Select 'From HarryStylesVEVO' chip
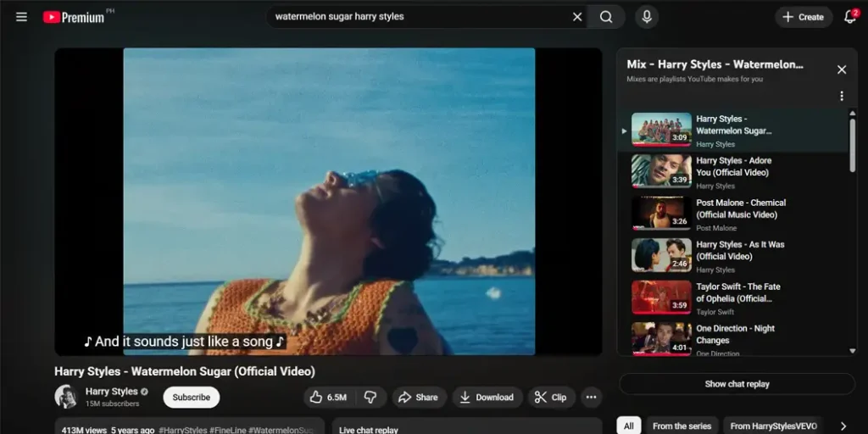This screenshot has width=868, height=434. 773,426
